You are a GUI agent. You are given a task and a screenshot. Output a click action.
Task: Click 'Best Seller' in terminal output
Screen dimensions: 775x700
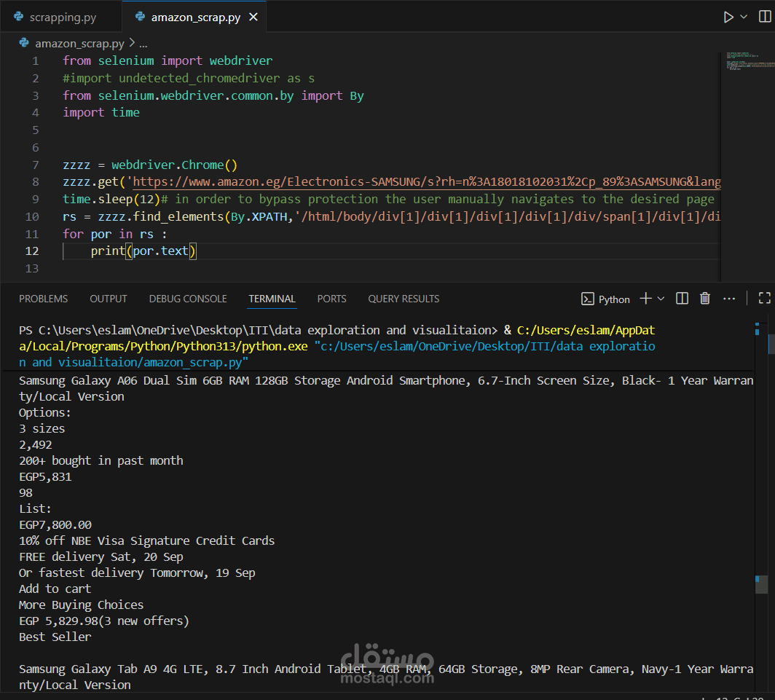coord(55,637)
